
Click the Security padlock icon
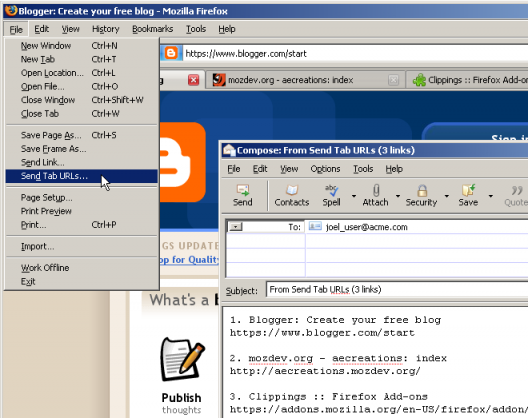422,190
